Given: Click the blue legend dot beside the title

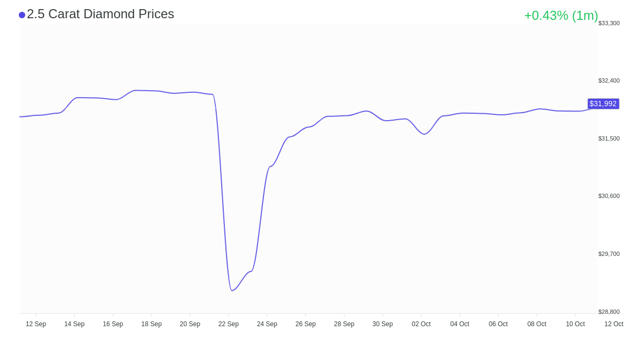Looking at the screenshot, I should (x=22, y=15).
